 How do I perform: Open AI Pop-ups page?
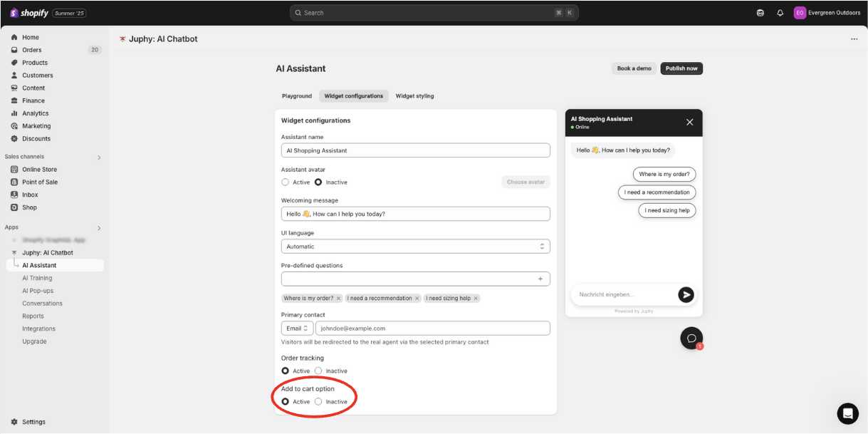[x=38, y=291]
